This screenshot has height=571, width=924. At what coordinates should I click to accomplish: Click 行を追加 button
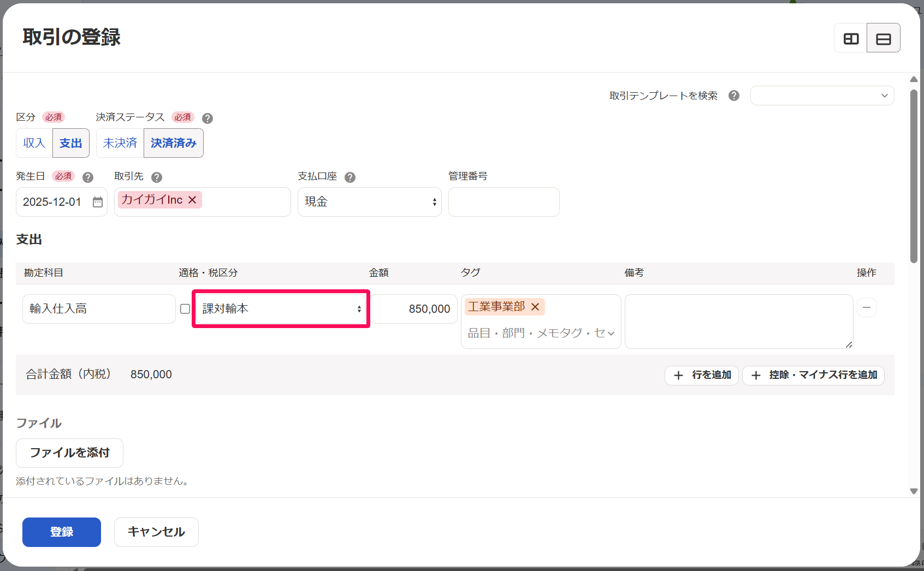(x=702, y=375)
